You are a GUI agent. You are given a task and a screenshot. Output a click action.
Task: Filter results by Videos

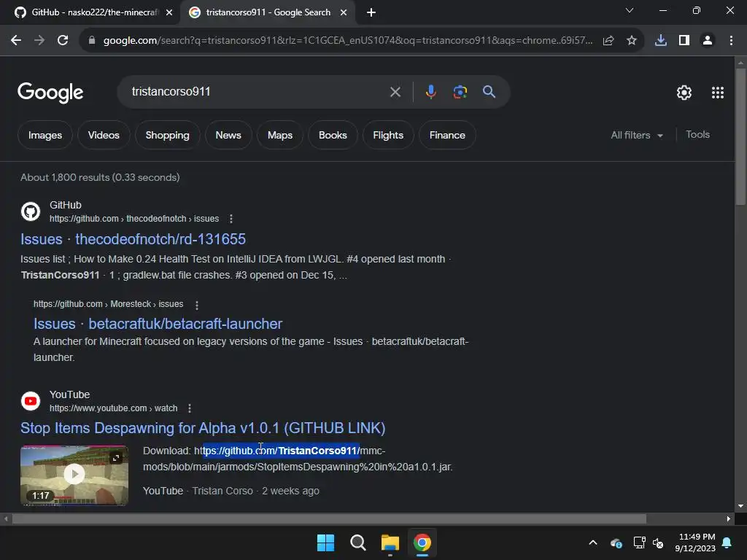104,135
